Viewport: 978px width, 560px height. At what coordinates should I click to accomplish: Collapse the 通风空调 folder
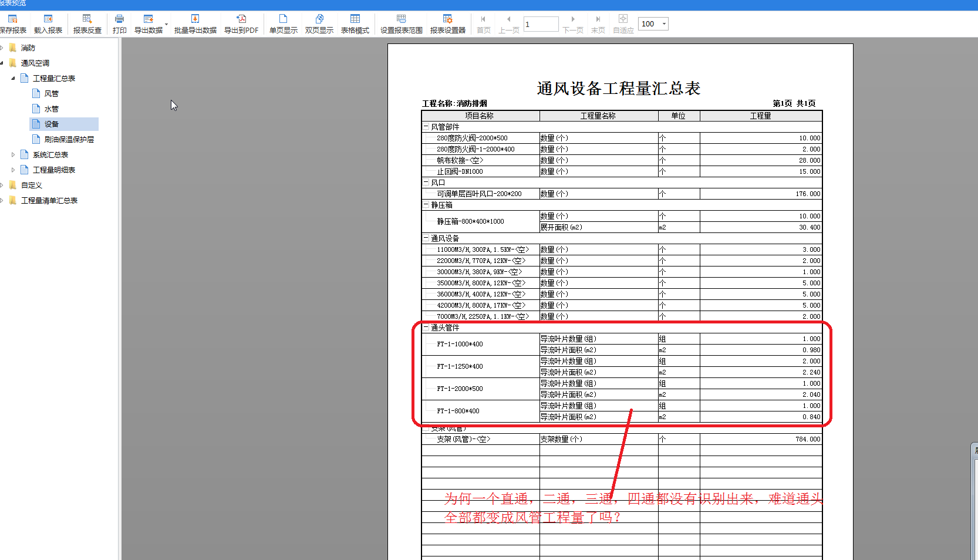pos(2,63)
